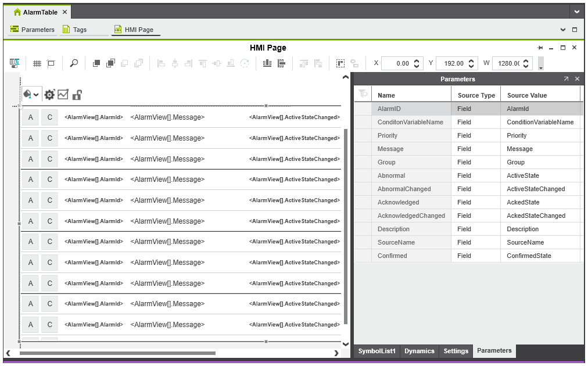The width and height of the screenshot is (588, 366).
Task: Switch to the Dynamics tab
Action: [419, 351]
